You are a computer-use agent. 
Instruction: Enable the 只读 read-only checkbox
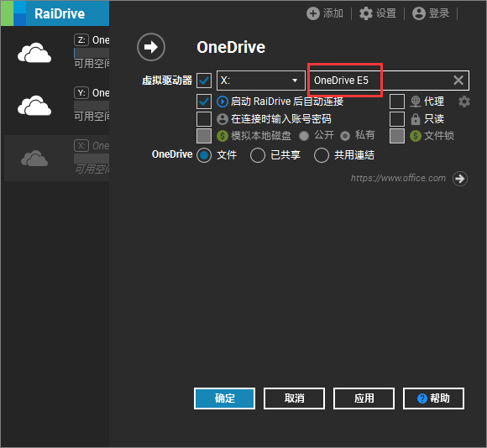click(397, 119)
